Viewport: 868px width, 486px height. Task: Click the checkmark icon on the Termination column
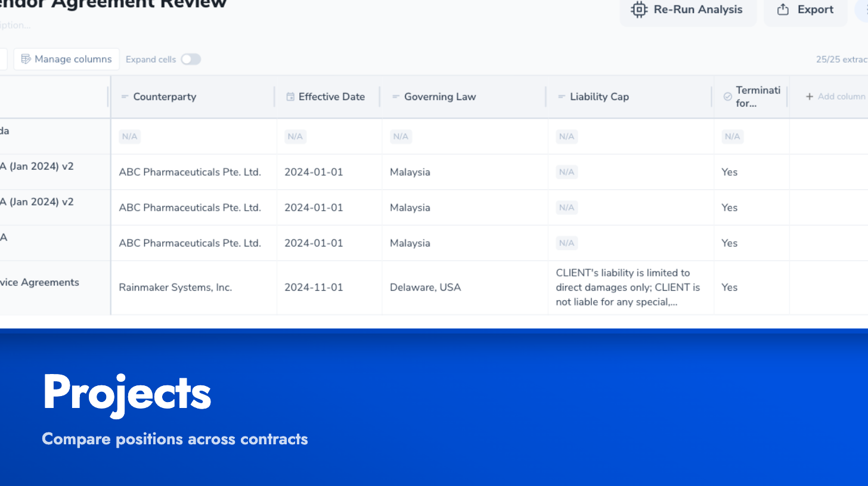click(727, 96)
